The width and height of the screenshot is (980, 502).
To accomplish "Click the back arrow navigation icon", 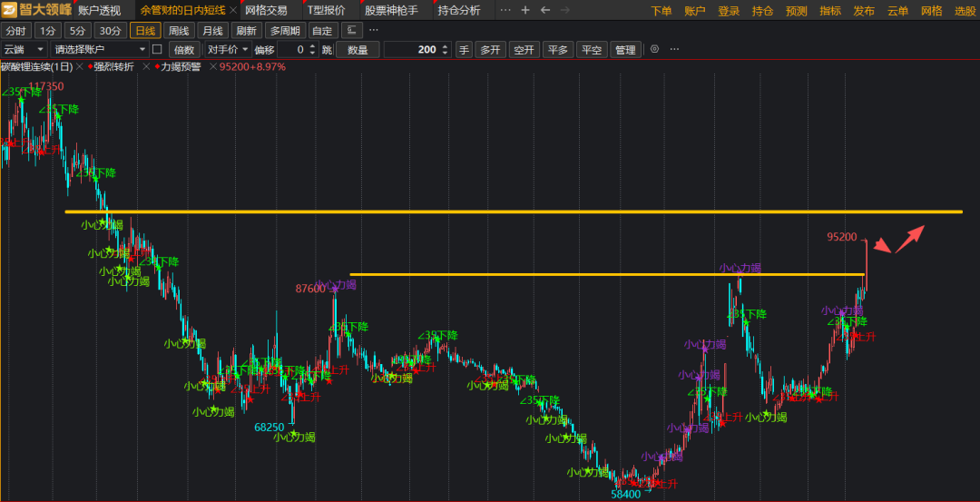I will click(545, 10).
